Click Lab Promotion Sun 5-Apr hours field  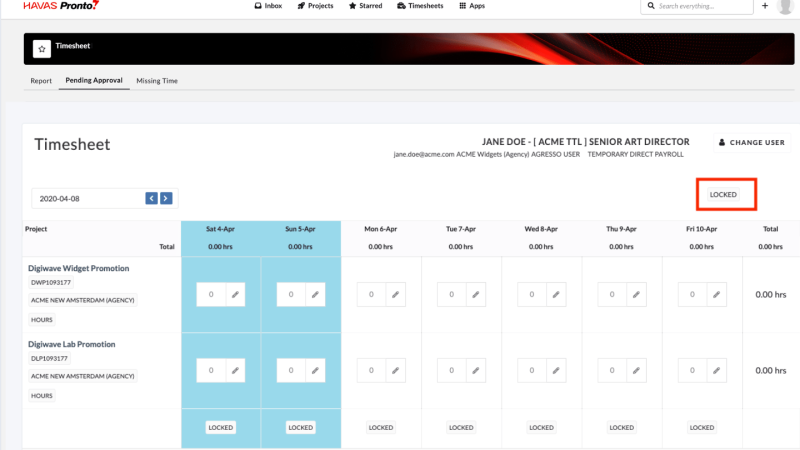pos(291,370)
